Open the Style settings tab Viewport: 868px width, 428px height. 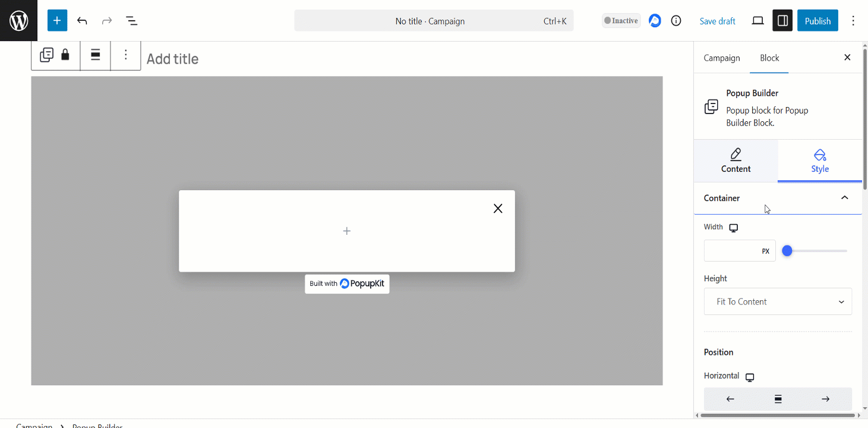(x=820, y=160)
